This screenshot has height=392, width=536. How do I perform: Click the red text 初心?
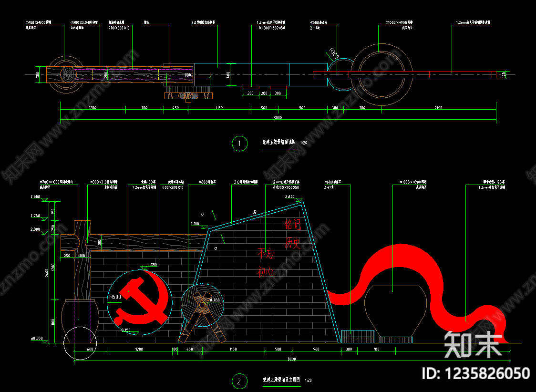pyautogui.click(x=266, y=272)
